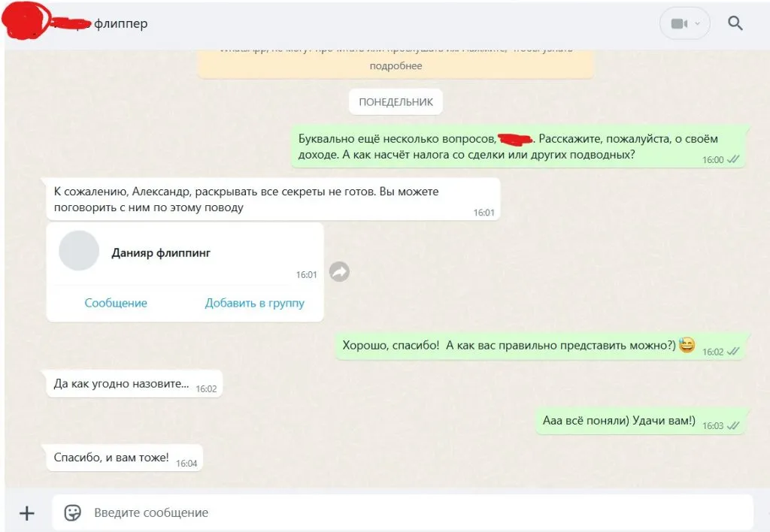Click the Введите сообщение input field
Screen dimensions: 770x532
click(403, 513)
